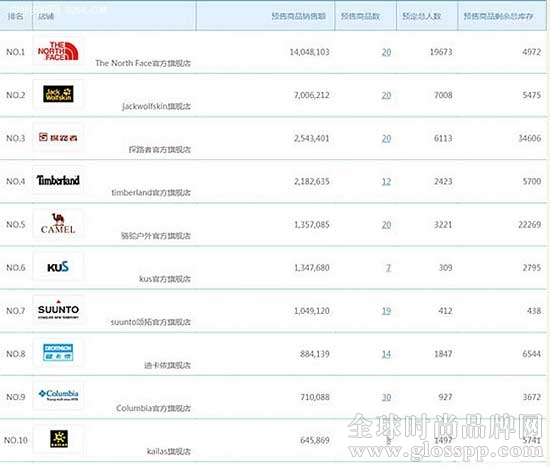Click the Suunto logo thumbnail
Screen dimensions: 550x467
[58, 310]
